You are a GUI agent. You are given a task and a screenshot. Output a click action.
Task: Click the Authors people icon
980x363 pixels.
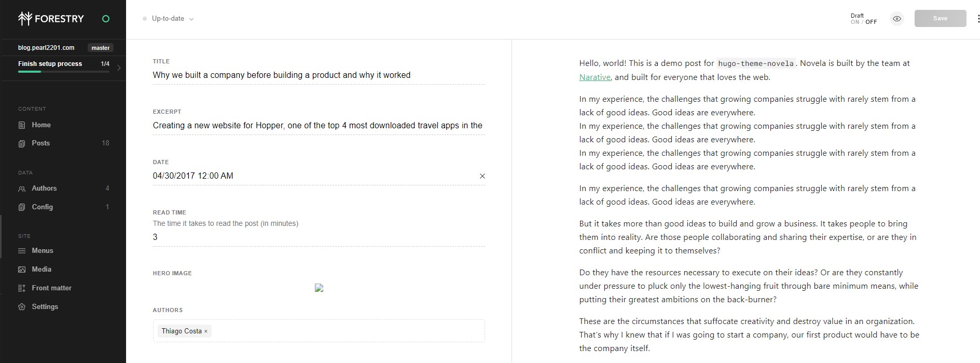point(22,189)
